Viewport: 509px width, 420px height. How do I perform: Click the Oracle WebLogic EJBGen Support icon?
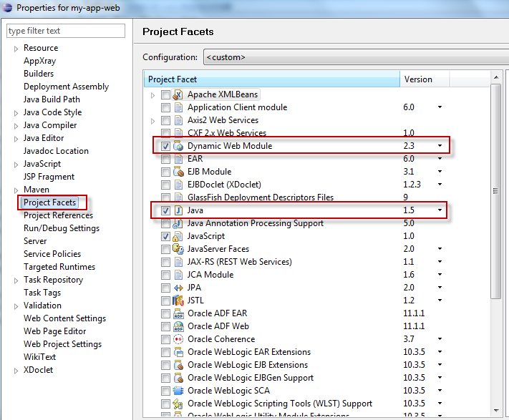coord(178,378)
